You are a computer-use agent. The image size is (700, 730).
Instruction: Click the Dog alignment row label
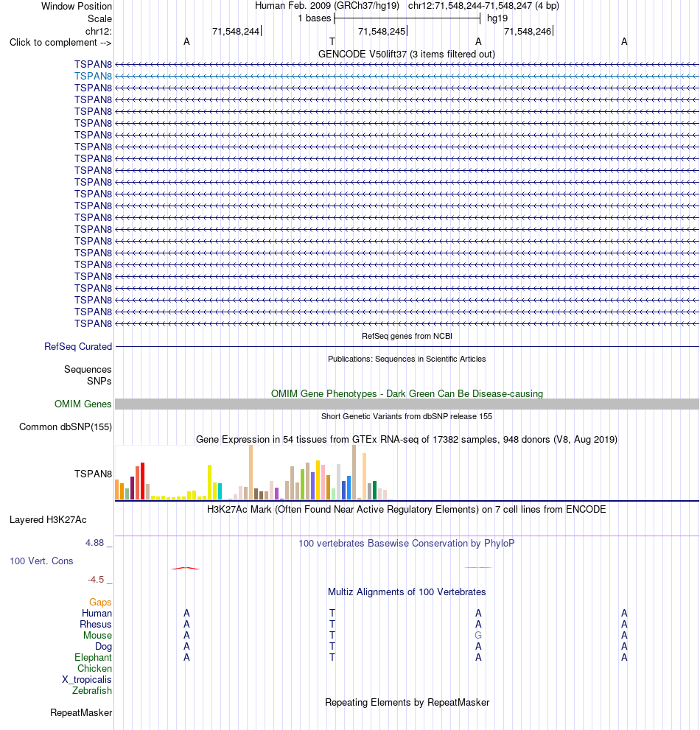pos(103,647)
